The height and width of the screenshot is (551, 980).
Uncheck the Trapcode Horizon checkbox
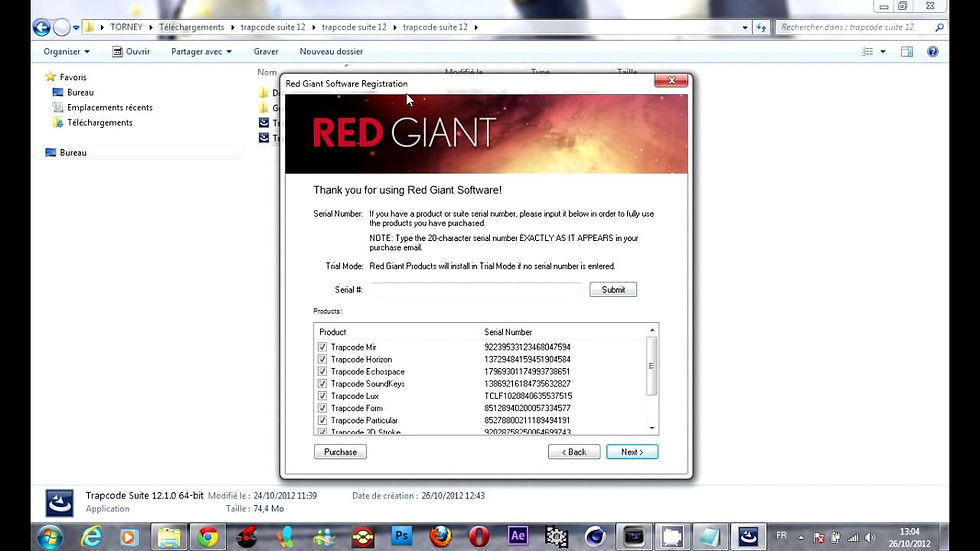click(322, 359)
